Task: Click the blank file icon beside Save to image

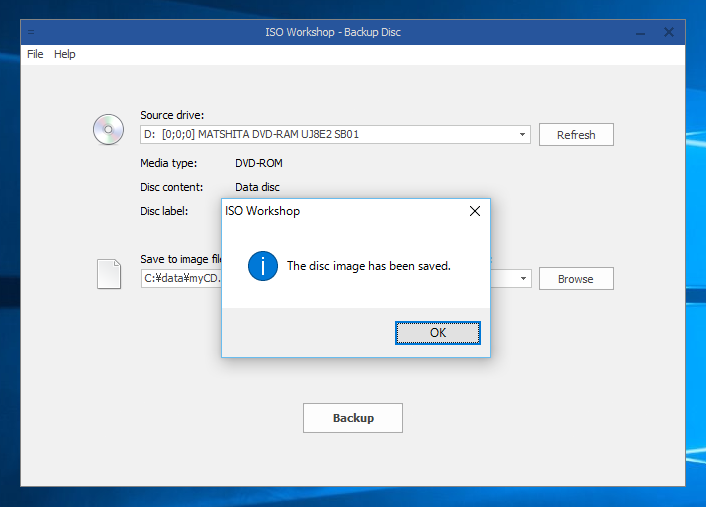Action: [109, 274]
